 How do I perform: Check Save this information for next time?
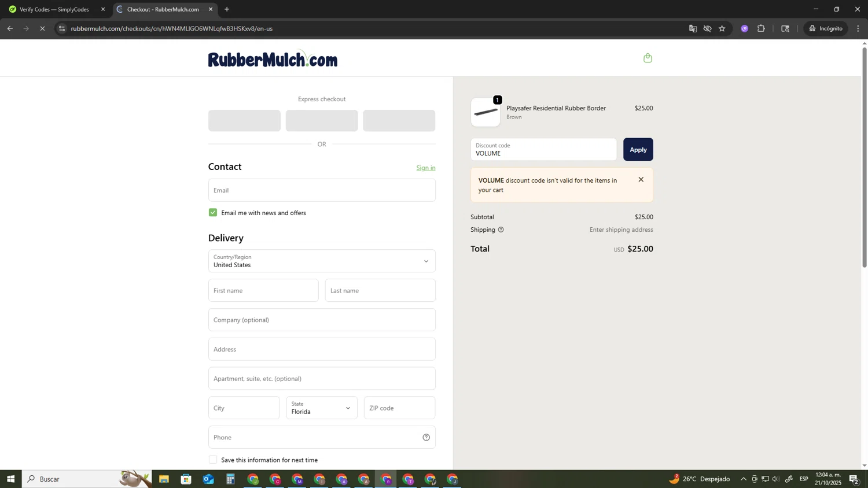pos(213,460)
